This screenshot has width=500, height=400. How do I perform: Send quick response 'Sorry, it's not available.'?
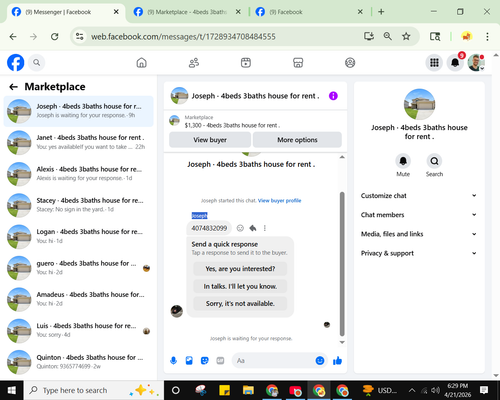[240, 304]
